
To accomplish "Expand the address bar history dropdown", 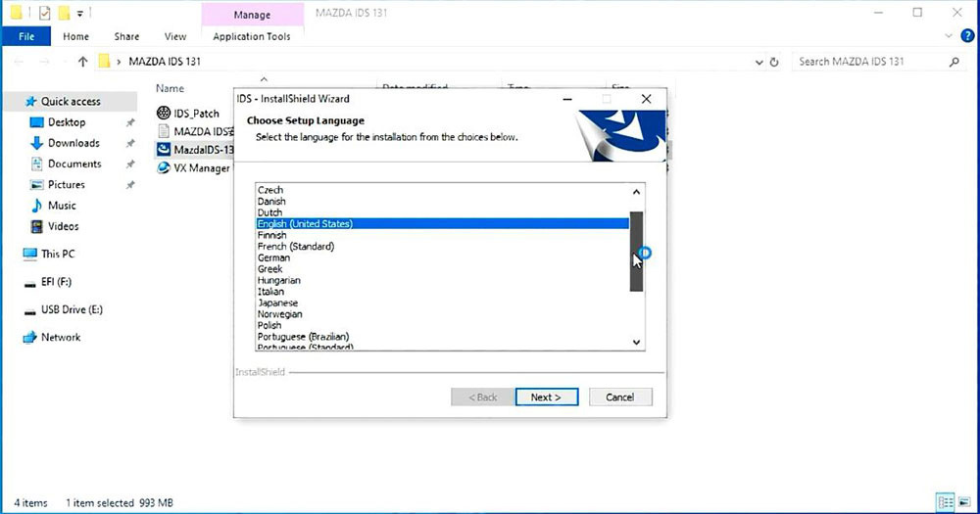I will coord(759,62).
